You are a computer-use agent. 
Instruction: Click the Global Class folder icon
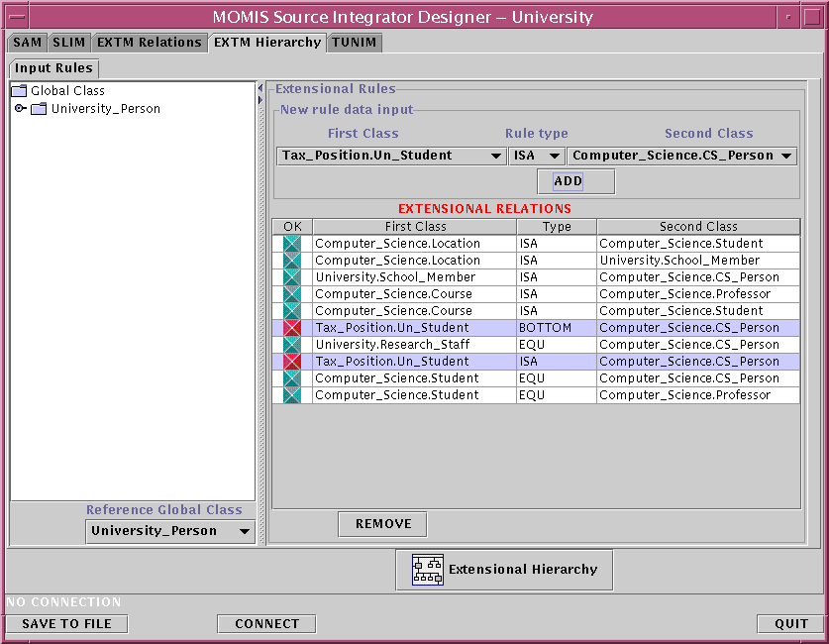tap(19, 91)
